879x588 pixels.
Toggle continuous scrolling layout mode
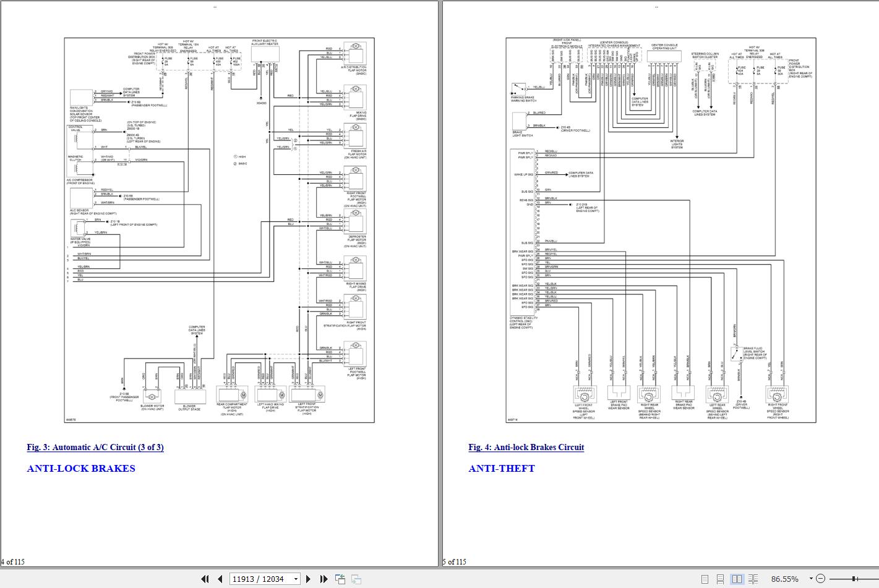pos(720,579)
